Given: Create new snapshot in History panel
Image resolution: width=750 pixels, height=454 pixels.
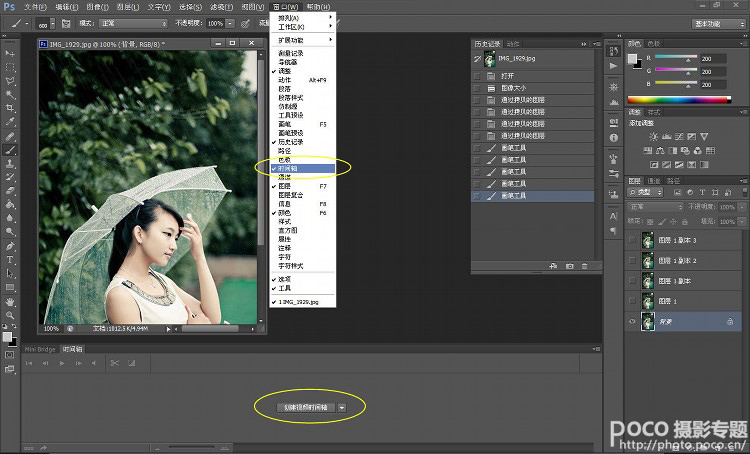Looking at the screenshot, I should pyautogui.click(x=569, y=266).
